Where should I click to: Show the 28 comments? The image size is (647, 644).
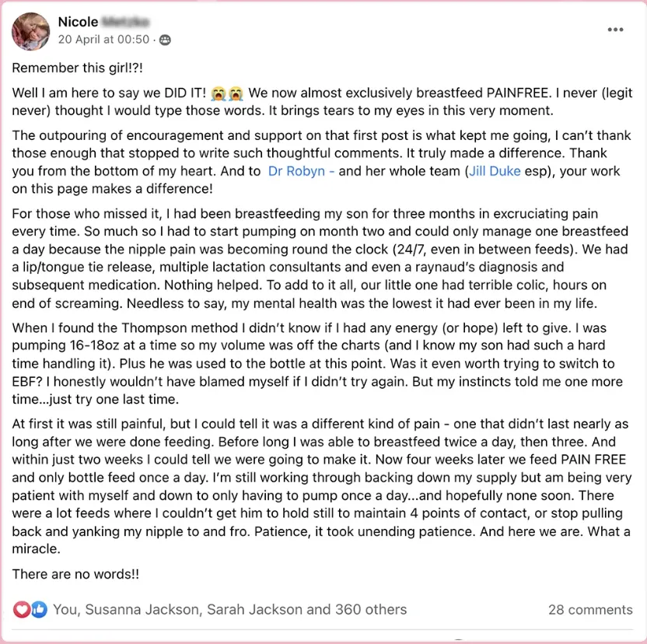[590, 609]
